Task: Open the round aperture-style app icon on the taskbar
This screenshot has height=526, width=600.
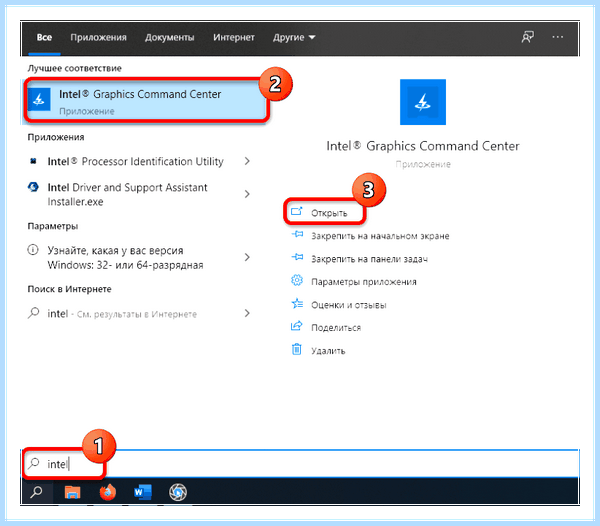Action: (178, 492)
